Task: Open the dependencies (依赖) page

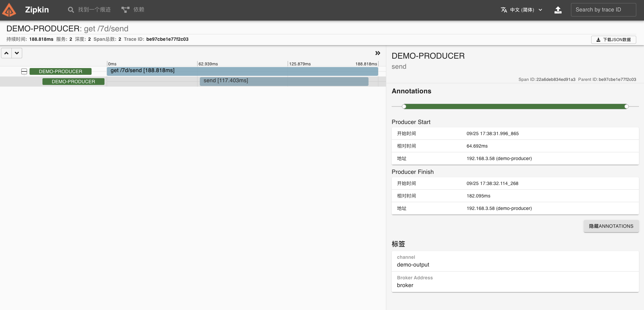Action: pyautogui.click(x=133, y=10)
